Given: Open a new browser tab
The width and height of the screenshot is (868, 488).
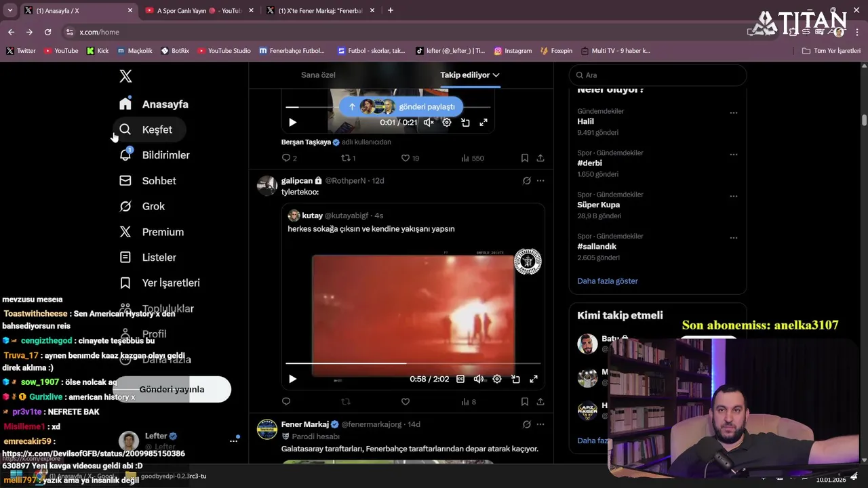Looking at the screenshot, I should click(x=390, y=10).
